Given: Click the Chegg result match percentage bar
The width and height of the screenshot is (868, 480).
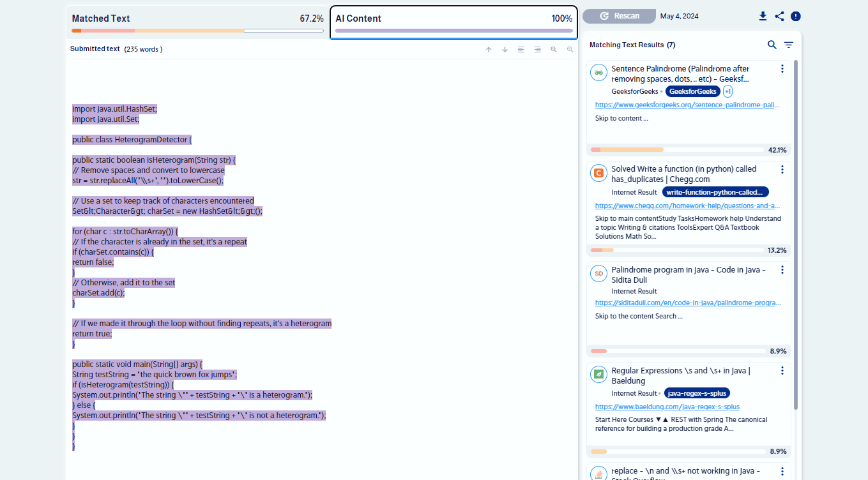Looking at the screenshot, I should click(x=677, y=250).
